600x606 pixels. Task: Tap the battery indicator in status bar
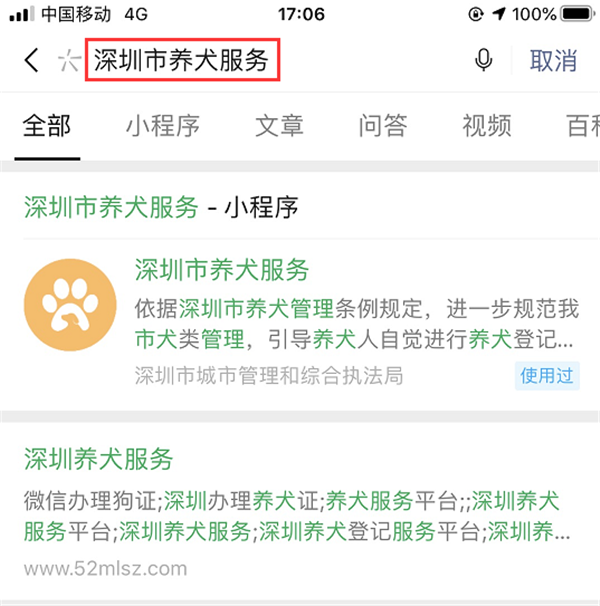click(578, 15)
